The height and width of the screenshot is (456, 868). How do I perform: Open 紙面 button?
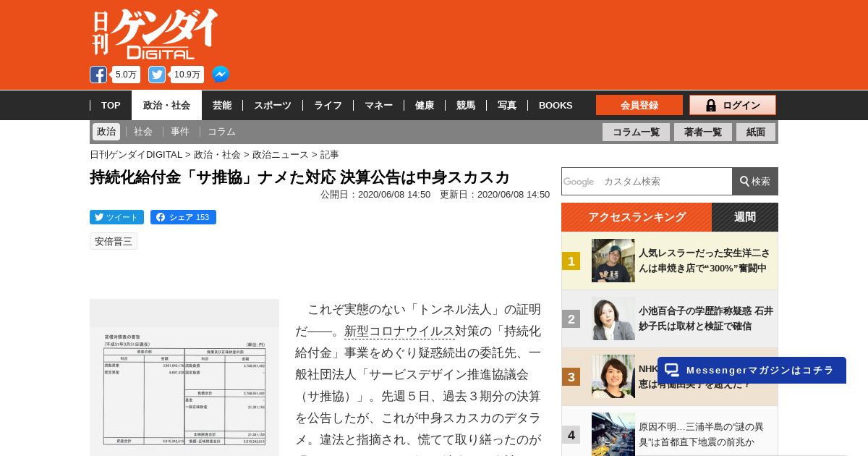(x=756, y=132)
